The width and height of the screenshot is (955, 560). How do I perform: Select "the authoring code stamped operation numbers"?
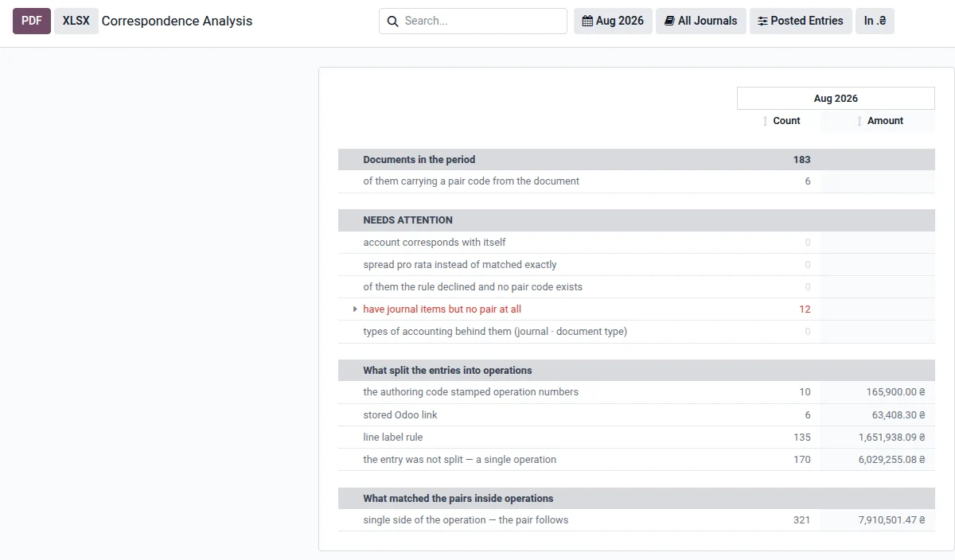(x=637, y=392)
